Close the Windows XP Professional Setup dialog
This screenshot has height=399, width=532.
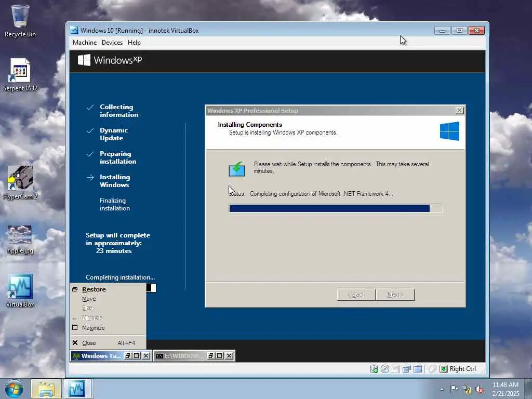click(459, 111)
